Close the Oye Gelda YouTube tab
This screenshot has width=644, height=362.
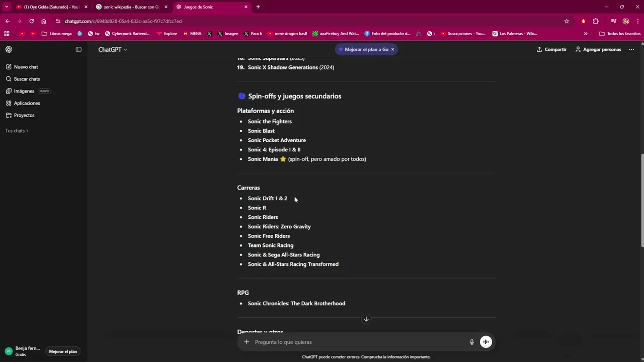coord(86,7)
